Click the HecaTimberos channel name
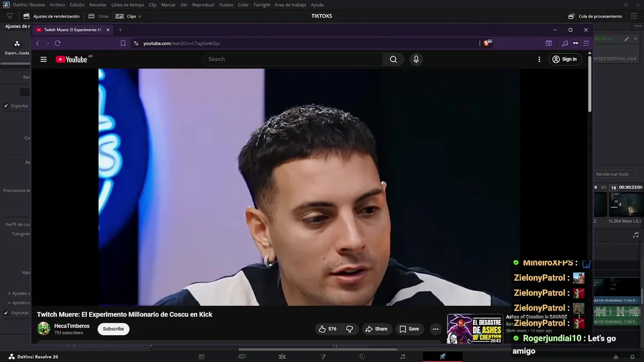644x362 pixels. pos(72,326)
